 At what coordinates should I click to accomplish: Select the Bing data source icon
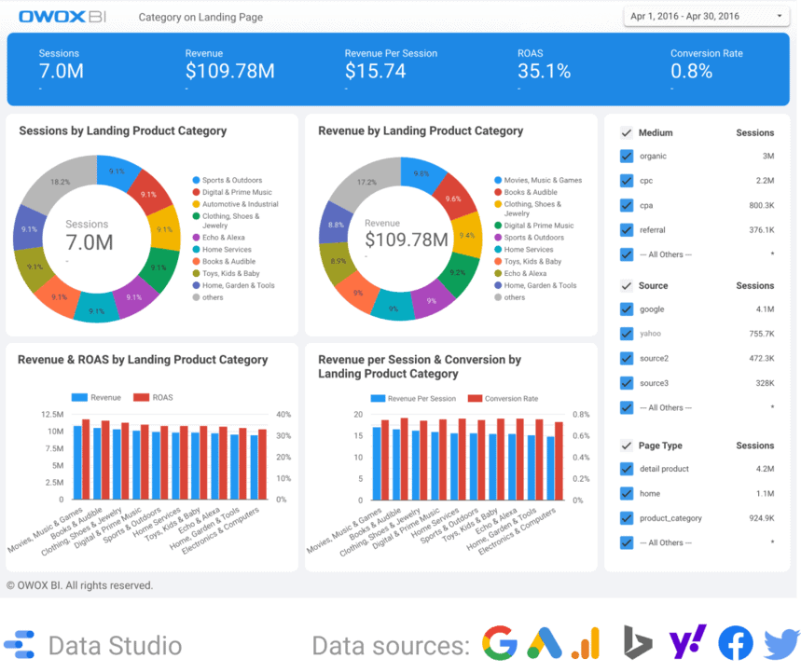[x=641, y=643]
